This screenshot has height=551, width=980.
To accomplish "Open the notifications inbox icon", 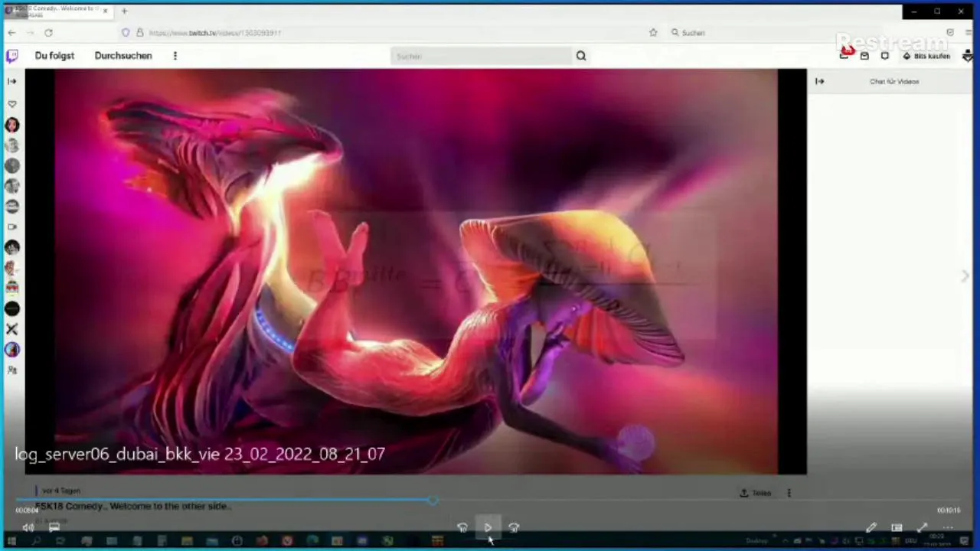I will tap(864, 56).
